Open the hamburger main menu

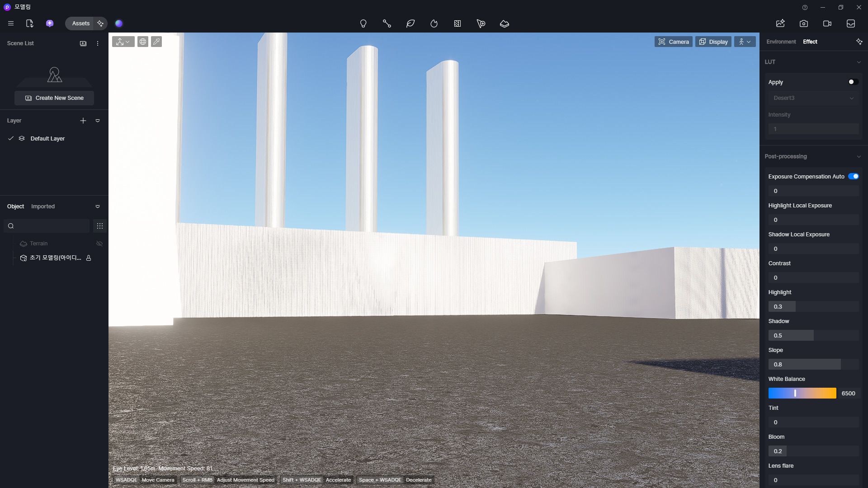11,23
